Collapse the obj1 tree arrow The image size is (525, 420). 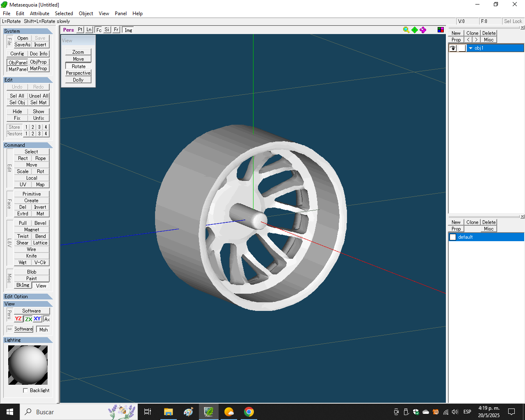point(470,48)
